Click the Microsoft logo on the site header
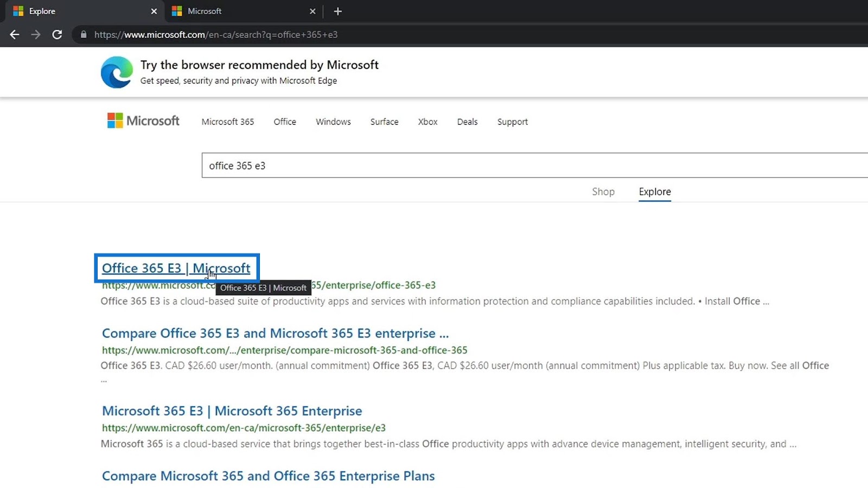This screenshot has height=488, width=868. click(x=143, y=120)
